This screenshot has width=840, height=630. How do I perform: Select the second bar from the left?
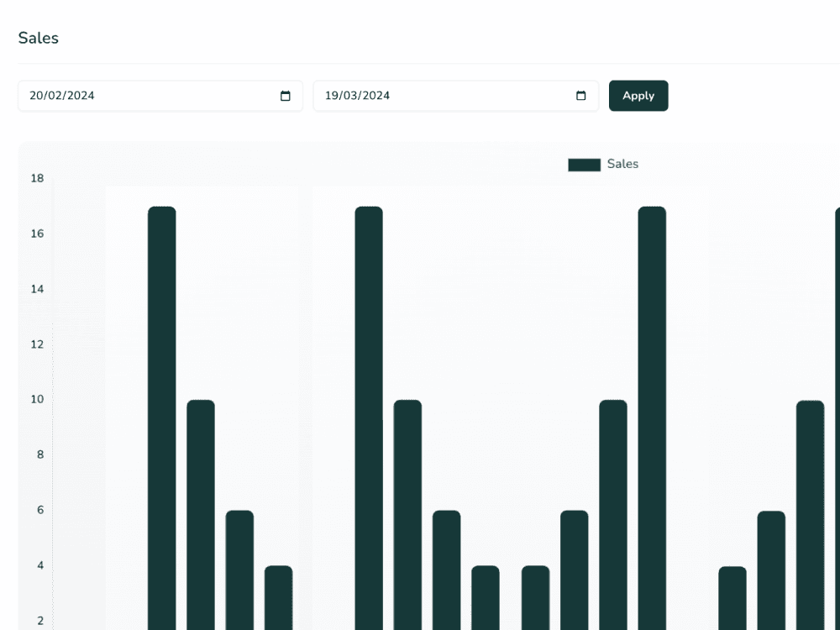coord(201,514)
